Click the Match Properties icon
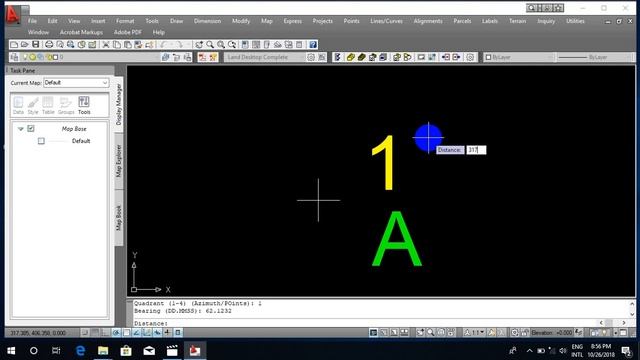 [138, 44]
